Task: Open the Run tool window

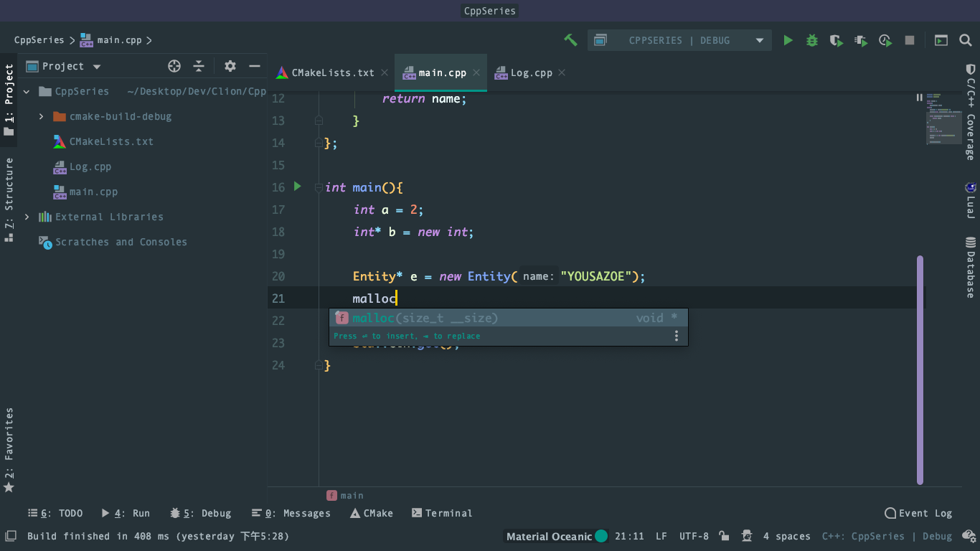Action: 126,513
